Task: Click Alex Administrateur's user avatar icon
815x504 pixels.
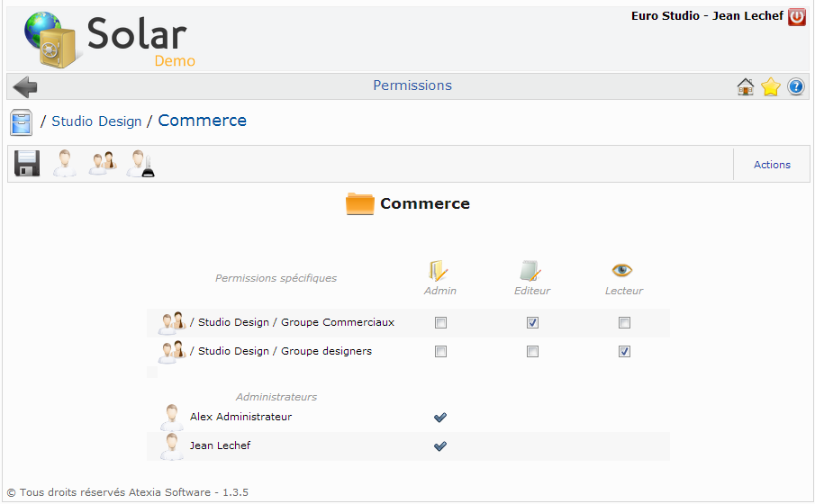Action: 172,418
